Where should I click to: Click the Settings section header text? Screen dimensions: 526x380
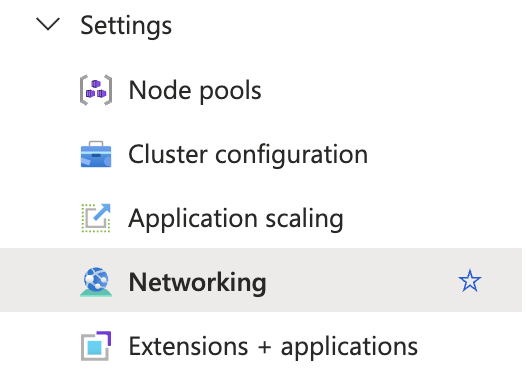pos(126,26)
